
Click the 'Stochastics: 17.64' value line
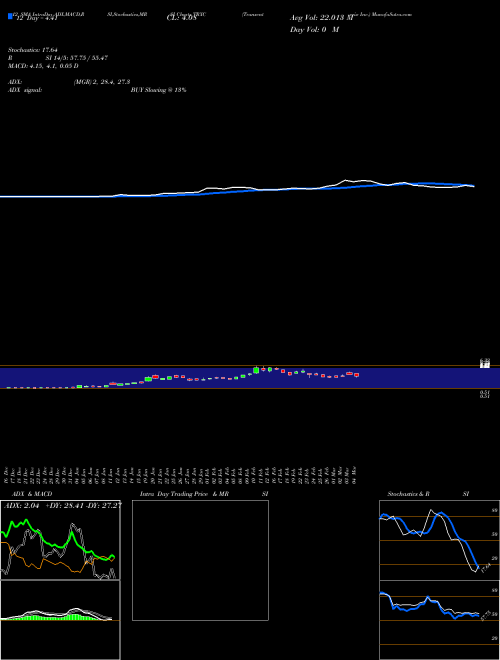coord(33,50)
